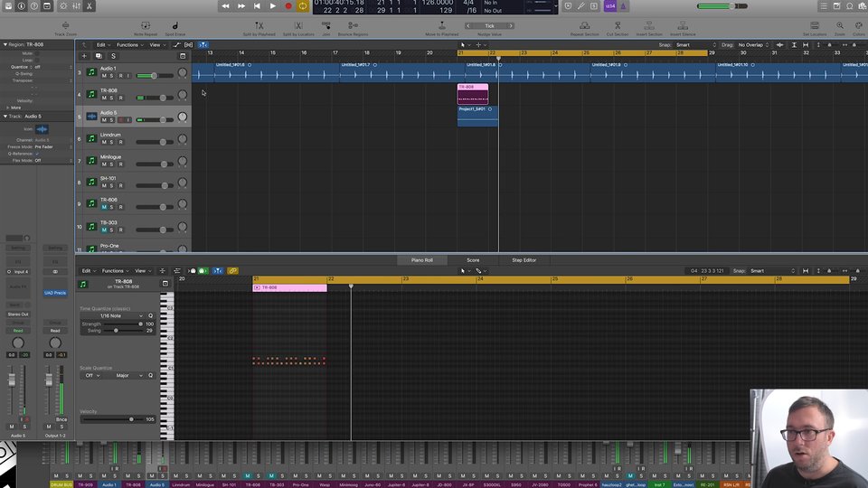Click the Spot Erase toolbar icon
868x488 pixels.
[x=175, y=26]
